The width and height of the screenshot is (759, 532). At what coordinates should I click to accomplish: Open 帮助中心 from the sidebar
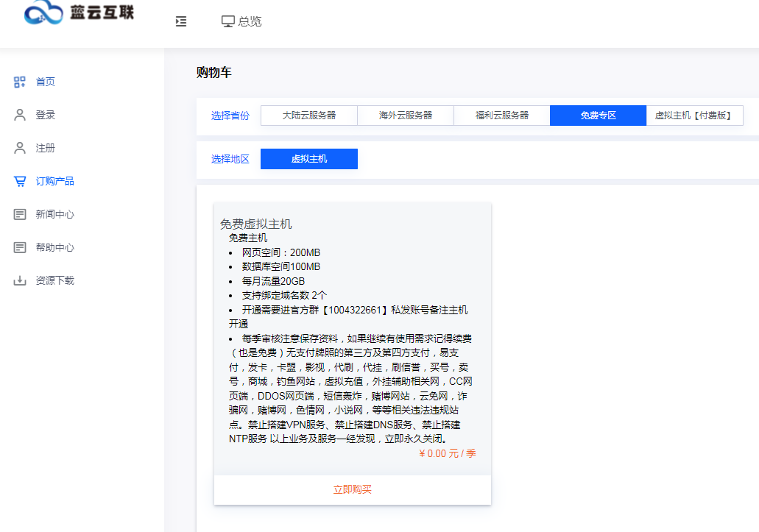pos(54,247)
